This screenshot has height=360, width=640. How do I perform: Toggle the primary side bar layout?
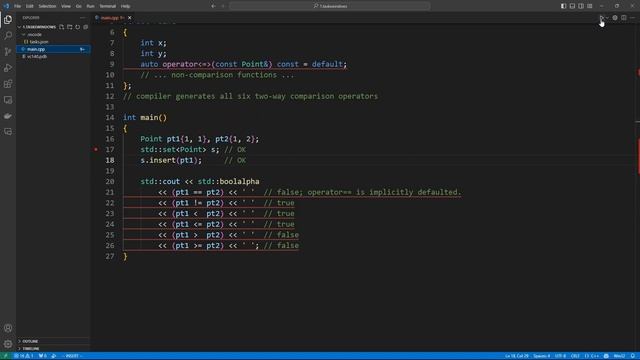[564, 6]
